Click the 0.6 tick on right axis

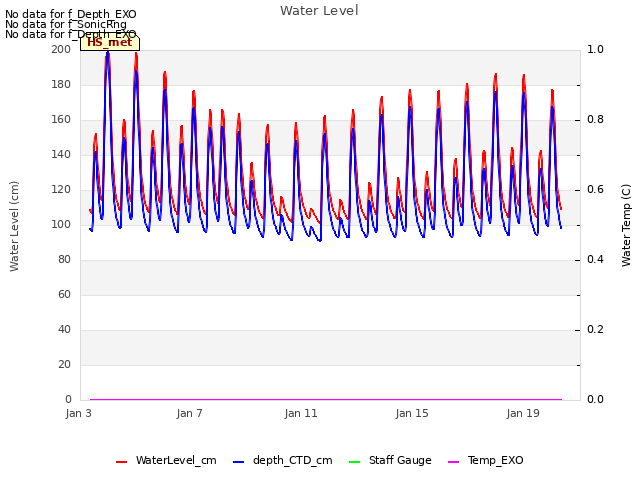(595, 190)
